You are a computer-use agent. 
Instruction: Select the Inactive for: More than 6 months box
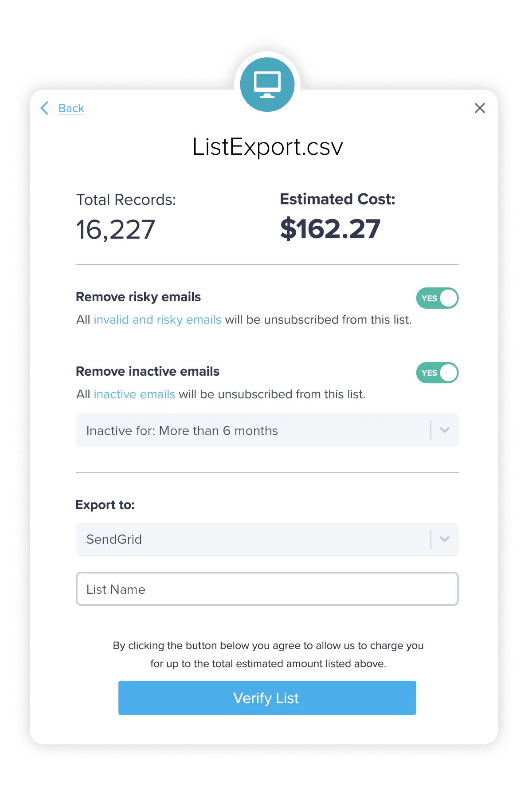pos(267,430)
